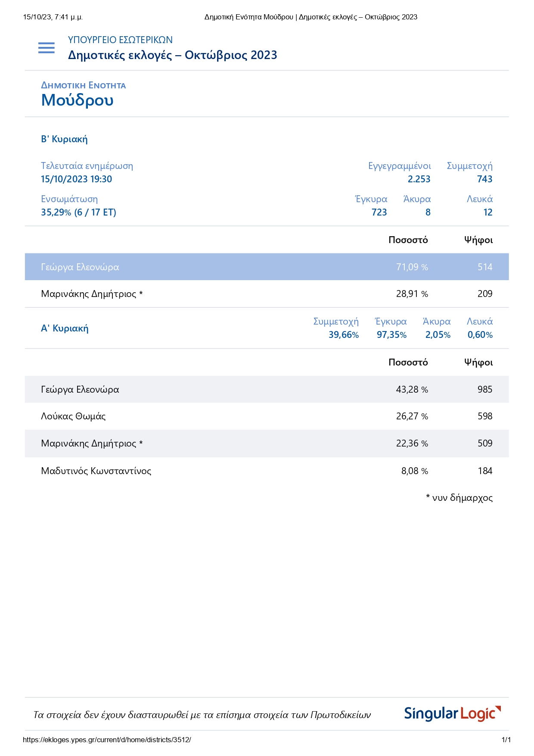Click the νυν δήμαρχος footnote
Viewport: 534px width, 756px height.
pos(459,498)
